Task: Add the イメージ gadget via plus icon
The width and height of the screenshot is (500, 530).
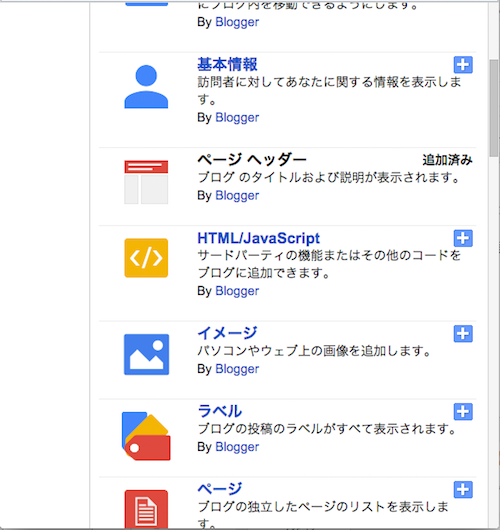Action: point(463,334)
